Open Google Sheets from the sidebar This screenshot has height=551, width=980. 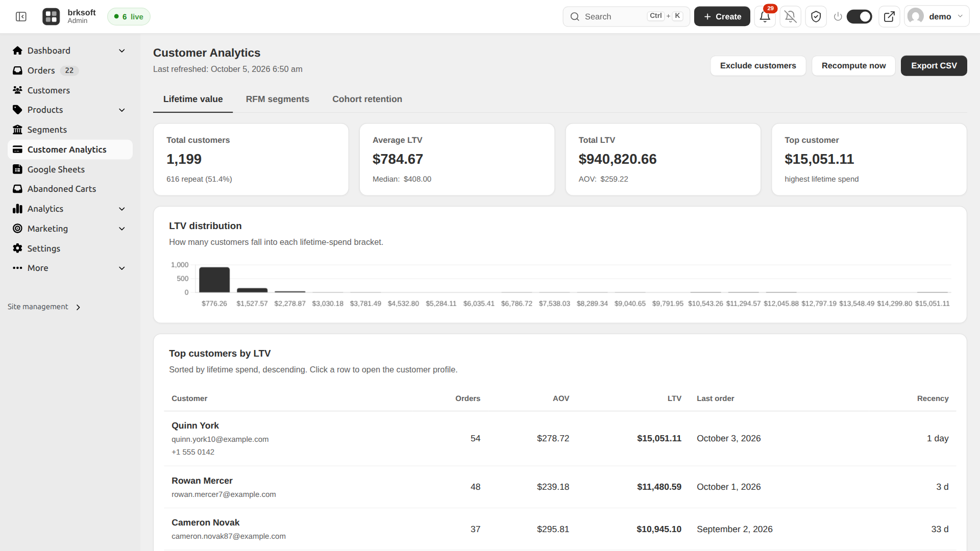tap(70, 169)
